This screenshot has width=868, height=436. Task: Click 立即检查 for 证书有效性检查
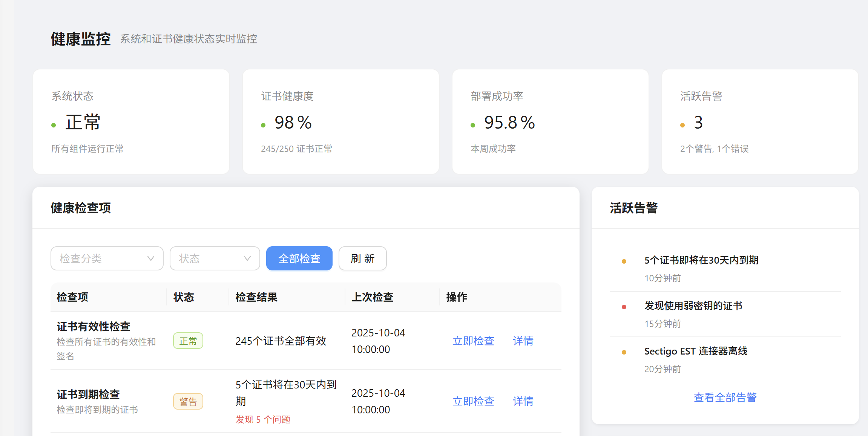(x=473, y=341)
